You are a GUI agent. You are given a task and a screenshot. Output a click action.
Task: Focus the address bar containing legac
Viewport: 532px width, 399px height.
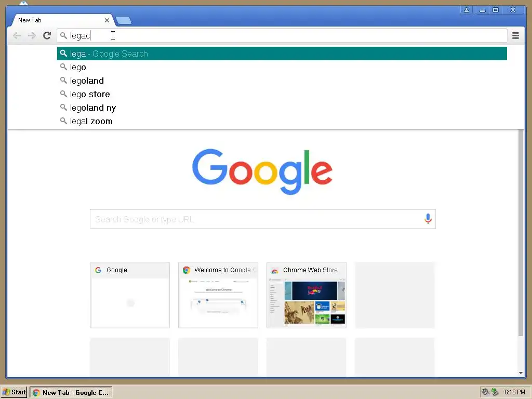click(282, 35)
